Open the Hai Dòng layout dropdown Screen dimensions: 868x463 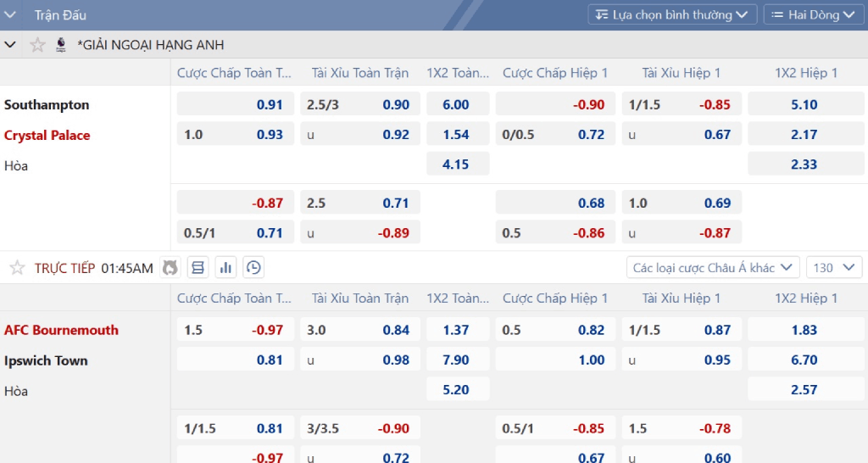click(x=813, y=15)
